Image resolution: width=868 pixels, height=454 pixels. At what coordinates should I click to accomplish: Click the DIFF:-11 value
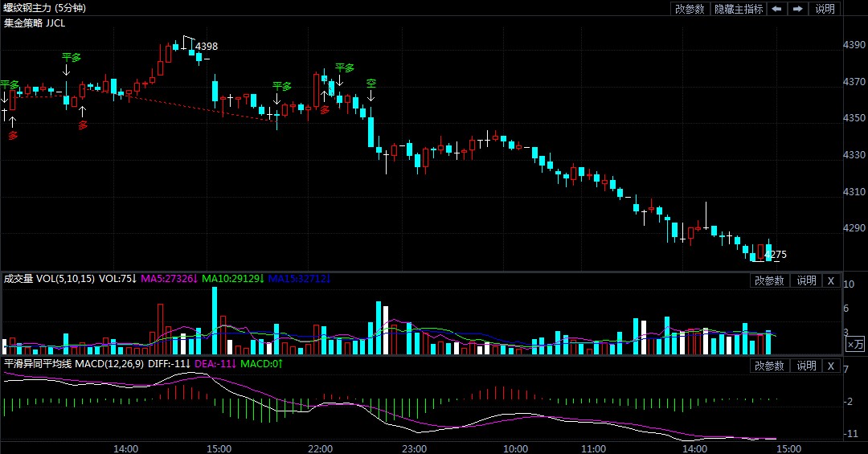click(x=169, y=364)
